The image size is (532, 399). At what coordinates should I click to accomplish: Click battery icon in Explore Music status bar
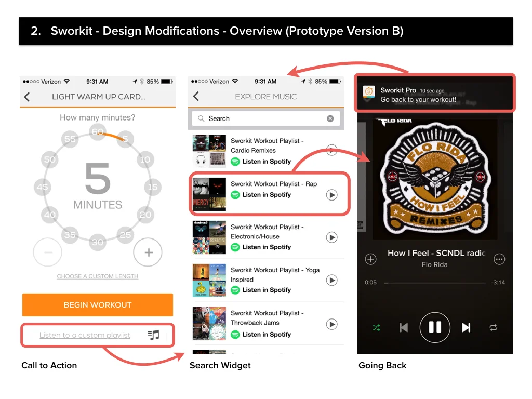click(335, 82)
